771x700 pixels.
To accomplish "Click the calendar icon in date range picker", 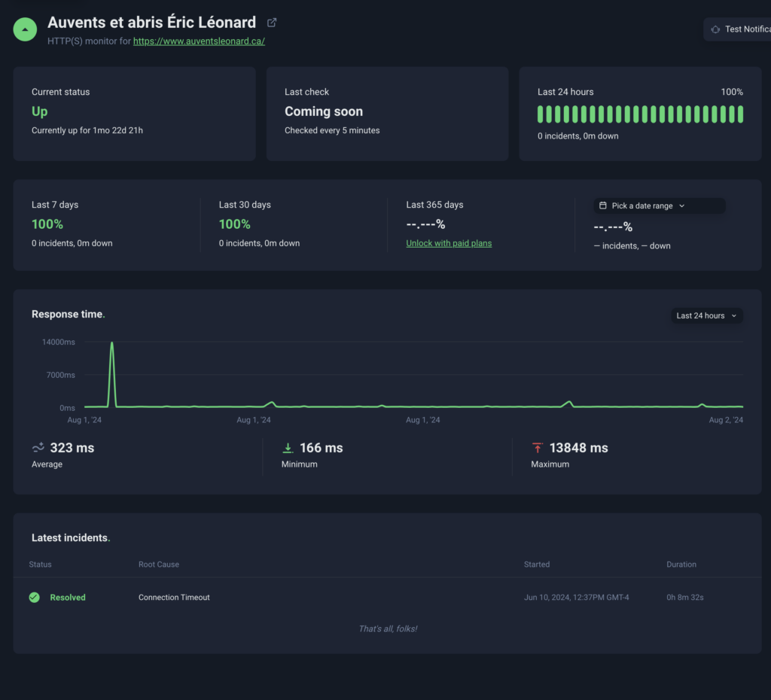I will pyautogui.click(x=603, y=205).
